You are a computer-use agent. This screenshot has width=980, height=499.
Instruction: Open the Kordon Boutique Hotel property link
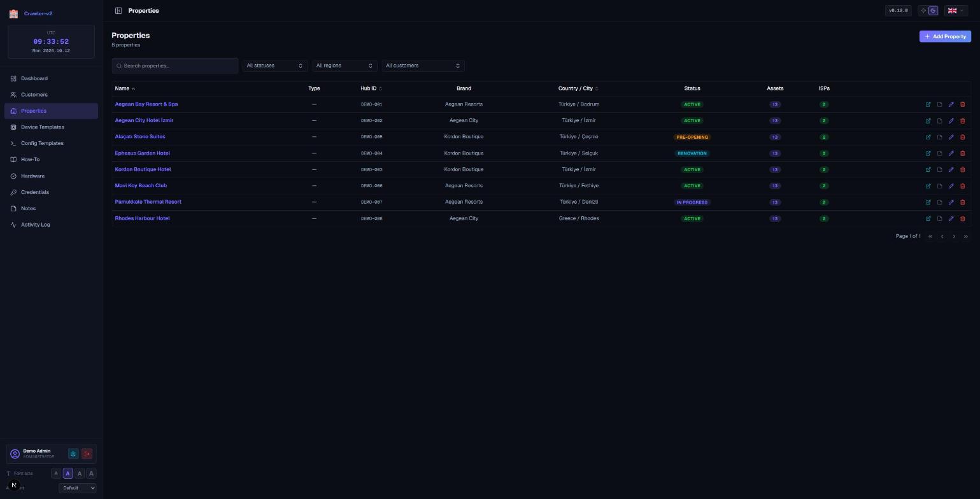coord(143,169)
